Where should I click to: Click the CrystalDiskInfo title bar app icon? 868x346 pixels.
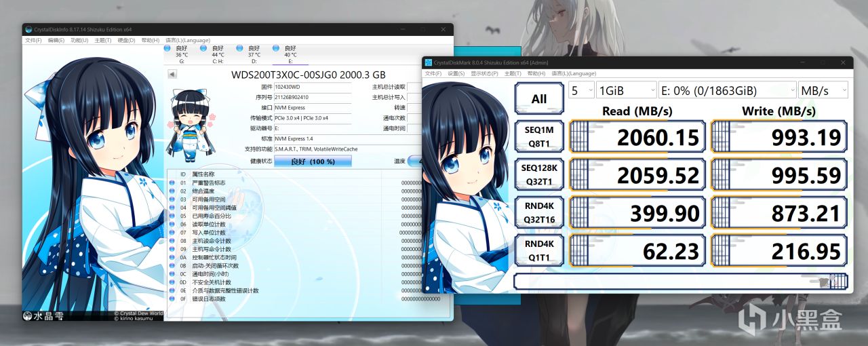[x=28, y=29]
